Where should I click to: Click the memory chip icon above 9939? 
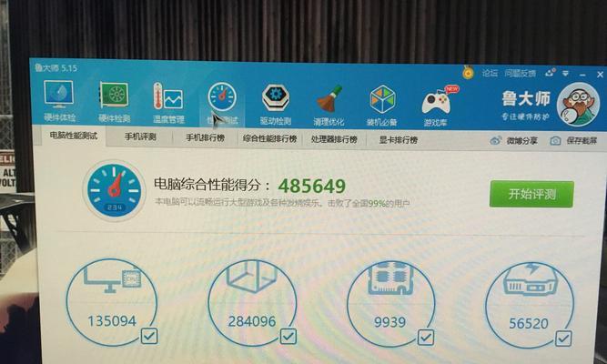point(390,278)
